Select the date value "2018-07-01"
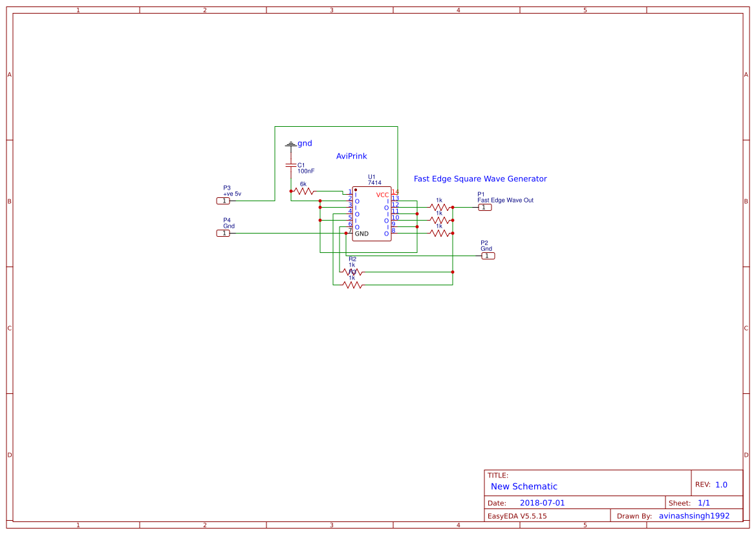Image resolution: width=756 pixels, height=535 pixels. tap(542, 503)
